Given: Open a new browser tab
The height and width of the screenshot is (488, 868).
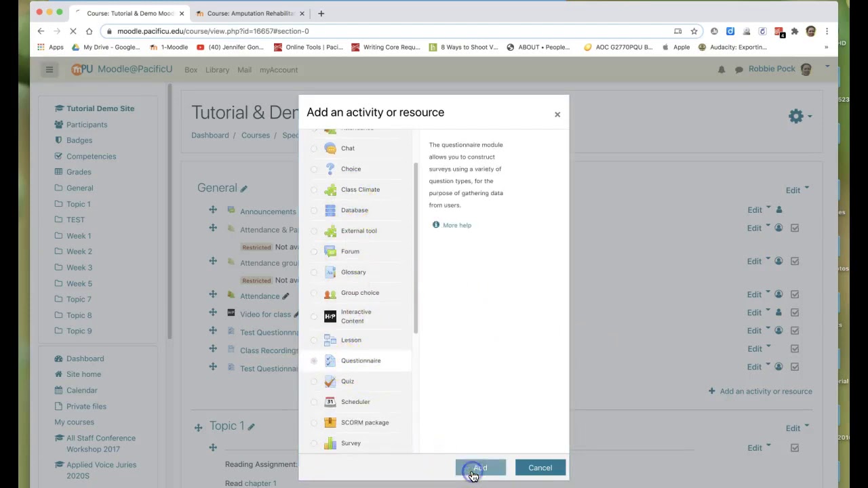Looking at the screenshot, I should pyautogui.click(x=321, y=13).
